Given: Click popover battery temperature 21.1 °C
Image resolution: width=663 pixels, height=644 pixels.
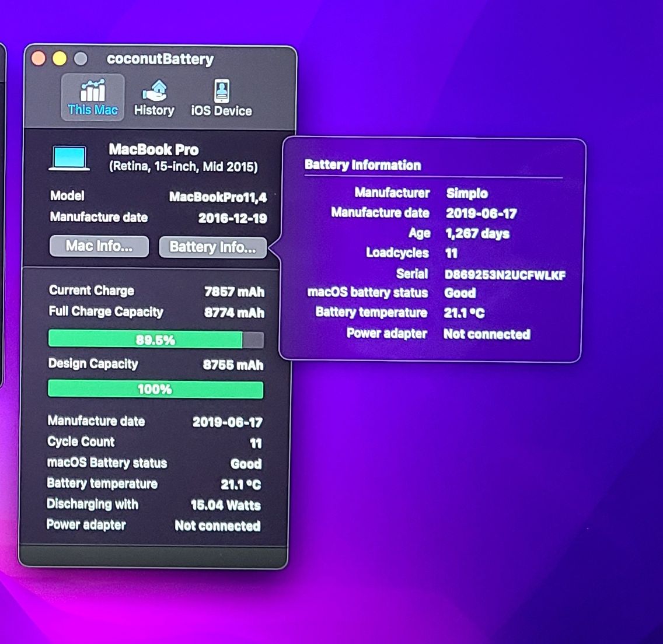Looking at the screenshot, I should (464, 313).
